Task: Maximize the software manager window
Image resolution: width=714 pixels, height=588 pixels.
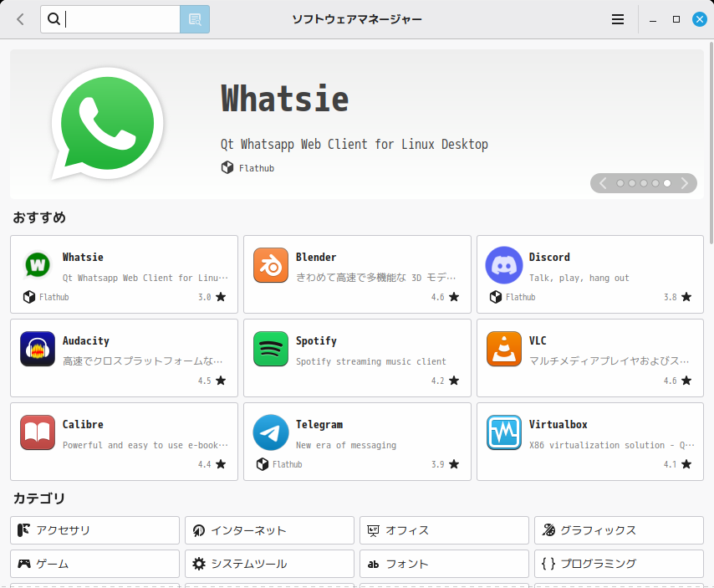Action: click(676, 19)
